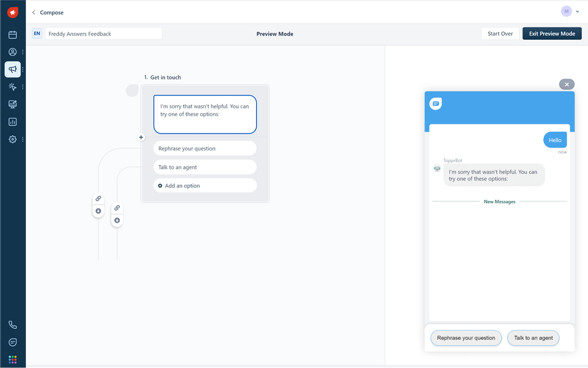Image resolution: width=588 pixels, height=368 pixels.
Task: Click the leftmost down arrow flow connector
Action: coord(98,211)
